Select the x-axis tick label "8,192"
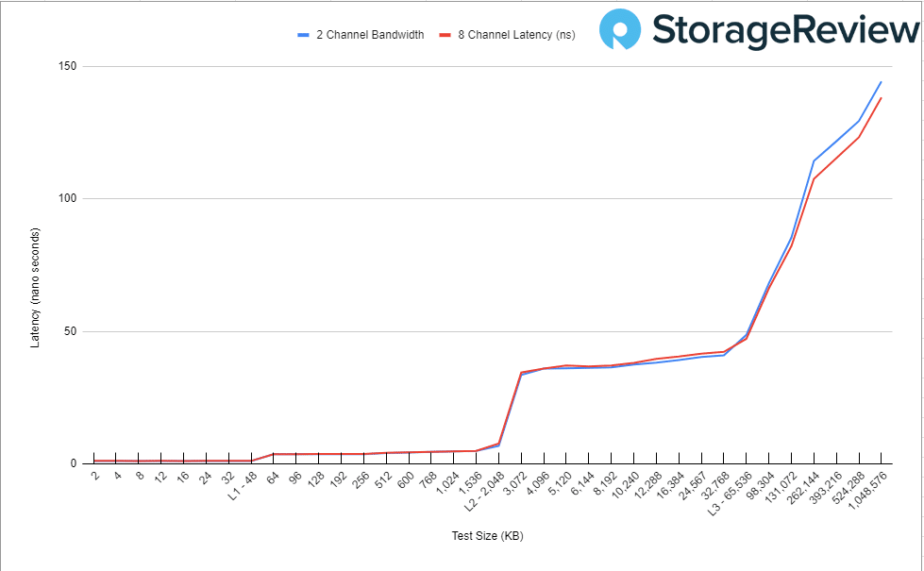The height and width of the screenshot is (571, 924). tap(605, 481)
